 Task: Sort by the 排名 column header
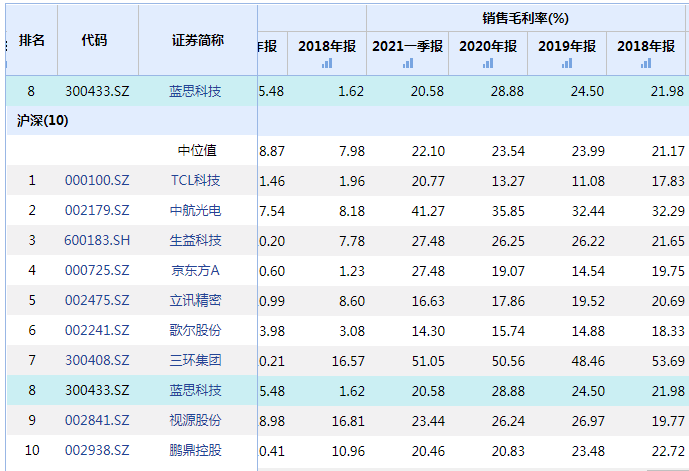click(x=32, y=40)
